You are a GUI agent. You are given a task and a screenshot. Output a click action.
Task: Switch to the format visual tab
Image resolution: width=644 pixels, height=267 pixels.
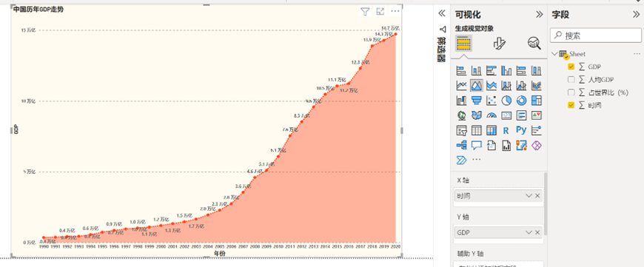pos(499,43)
